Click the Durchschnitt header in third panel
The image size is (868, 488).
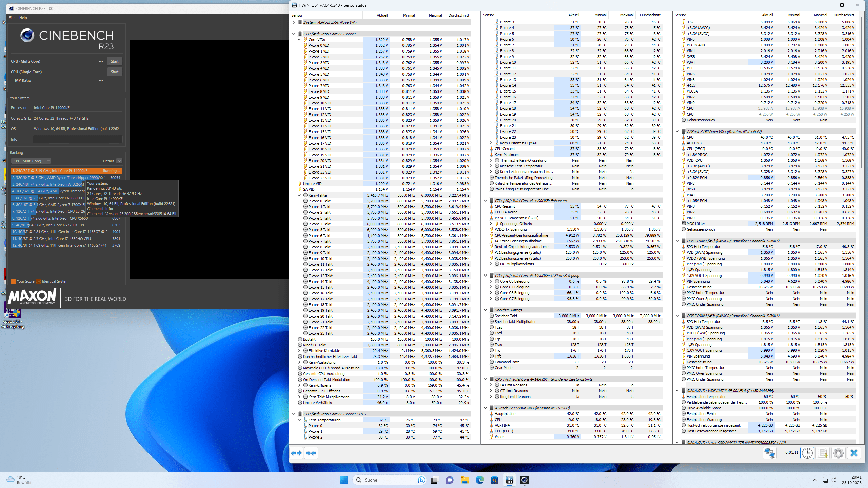(x=843, y=15)
